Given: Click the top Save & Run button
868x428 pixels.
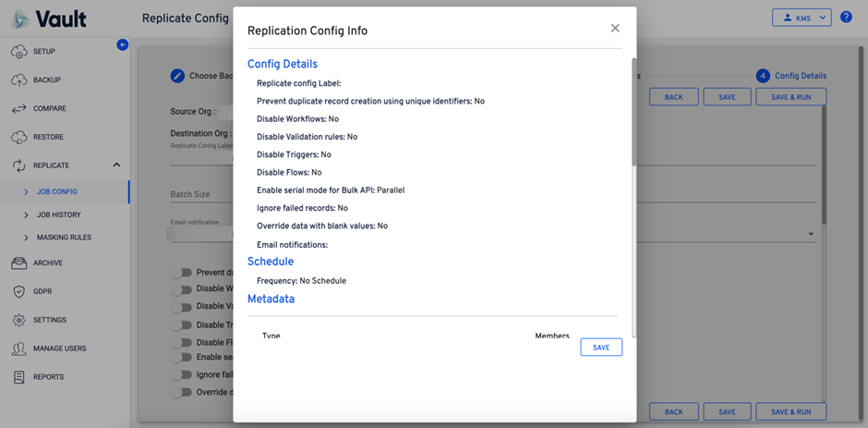Looking at the screenshot, I should [790, 97].
